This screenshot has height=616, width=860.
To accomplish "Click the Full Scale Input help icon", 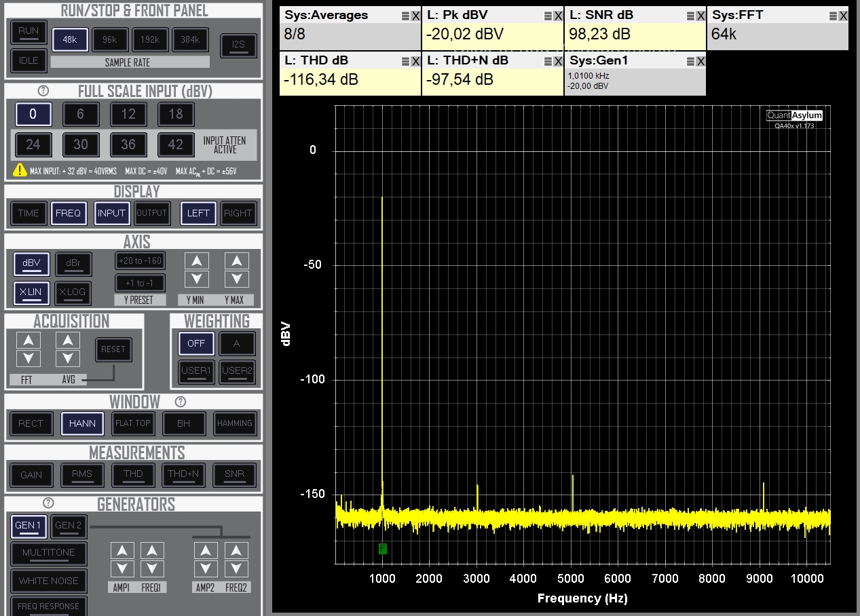I will [43, 89].
